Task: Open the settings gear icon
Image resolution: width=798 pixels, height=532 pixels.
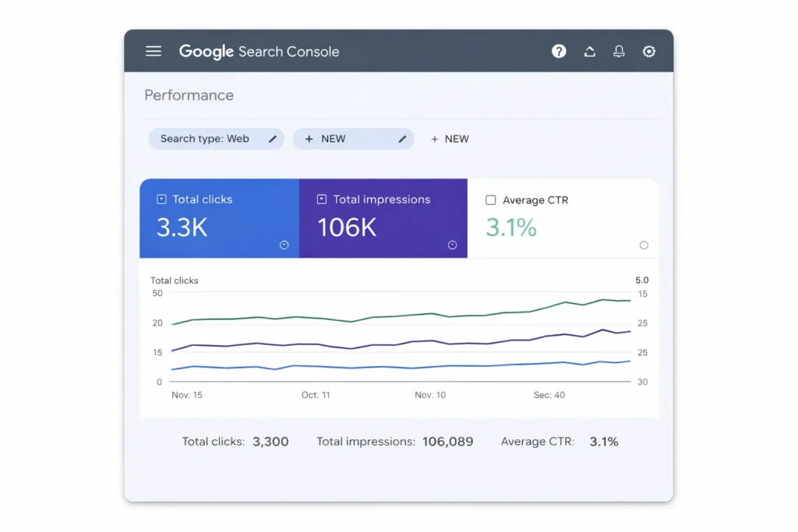Action: coord(648,51)
